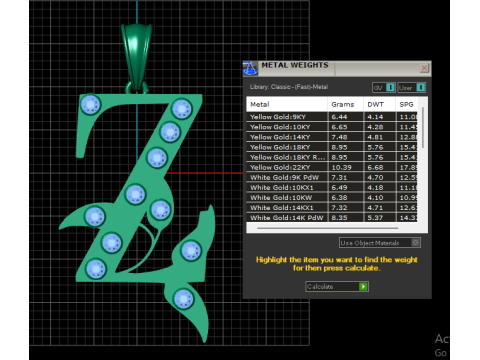Select the White Gold:10KX1 row
480x360 pixels.
coord(332,187)
